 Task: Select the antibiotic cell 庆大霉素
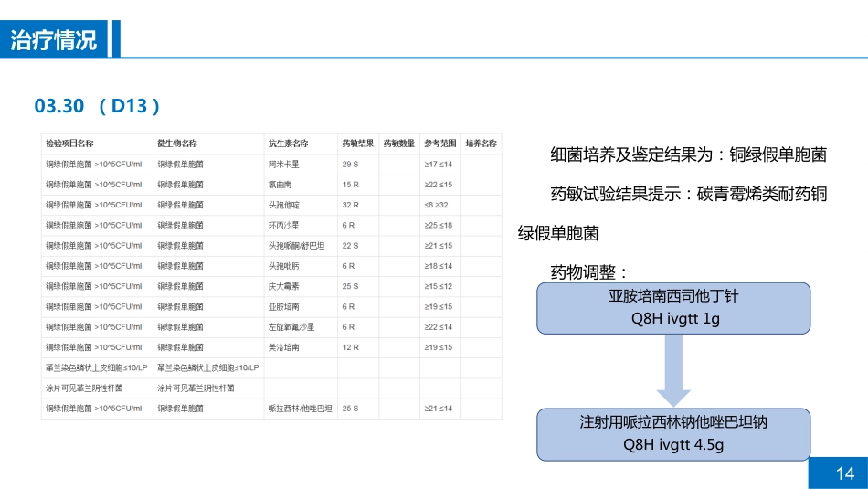coord(284,286)
